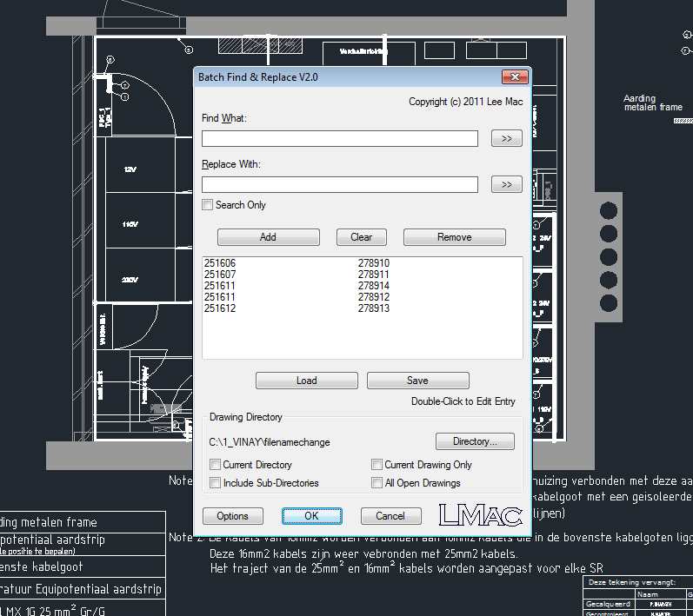The height and width of the screenshot is (616, 693).
Task: Open the Directory... browse button
Action: click(475, 441)
